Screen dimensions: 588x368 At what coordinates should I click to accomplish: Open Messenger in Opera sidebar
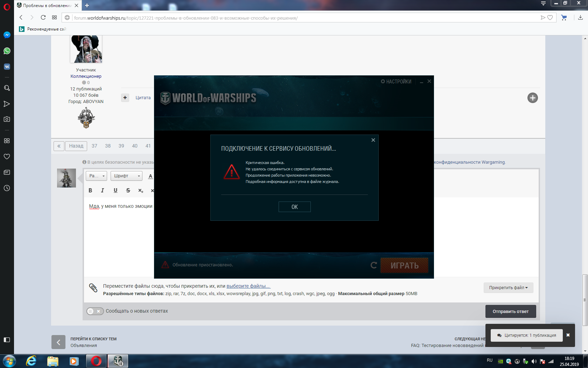pos(7,35)
